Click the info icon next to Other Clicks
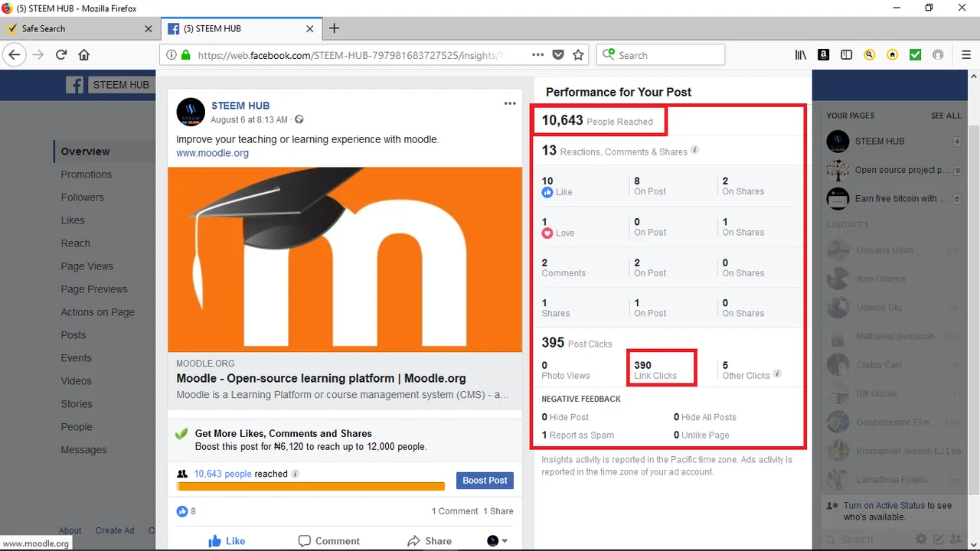The width and height of the screenshot is (980, 551). pyautogui.click(x=778, y=374)
